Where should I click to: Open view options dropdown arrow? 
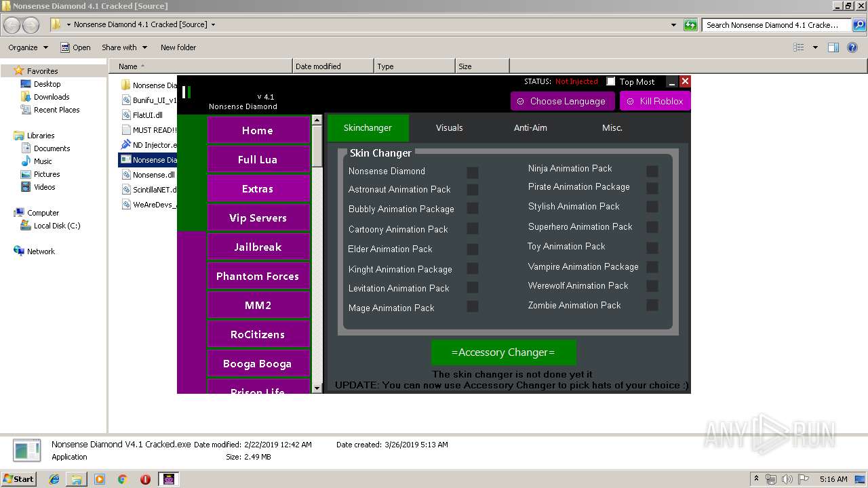click(815, 47)
